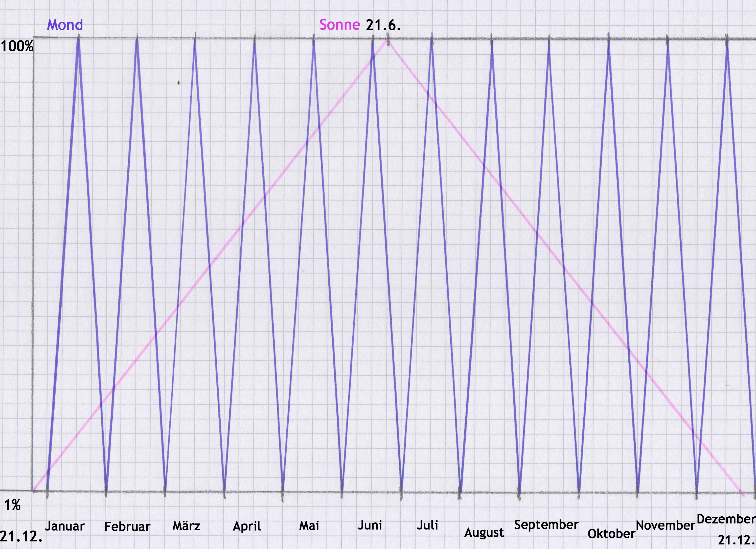Click the 'Juni' month label
This screenshot has height=549, width=756.
click(x=370, y=525)
